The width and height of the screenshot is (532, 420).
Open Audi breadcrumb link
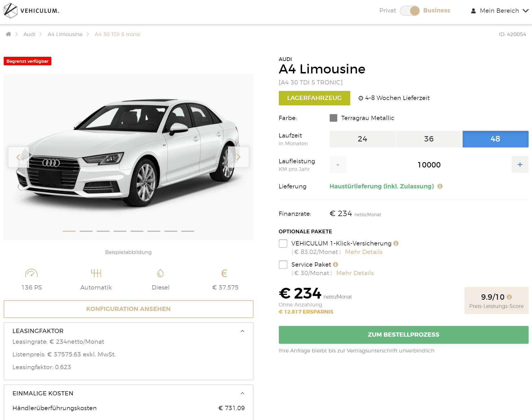click(x=29, y=34)
